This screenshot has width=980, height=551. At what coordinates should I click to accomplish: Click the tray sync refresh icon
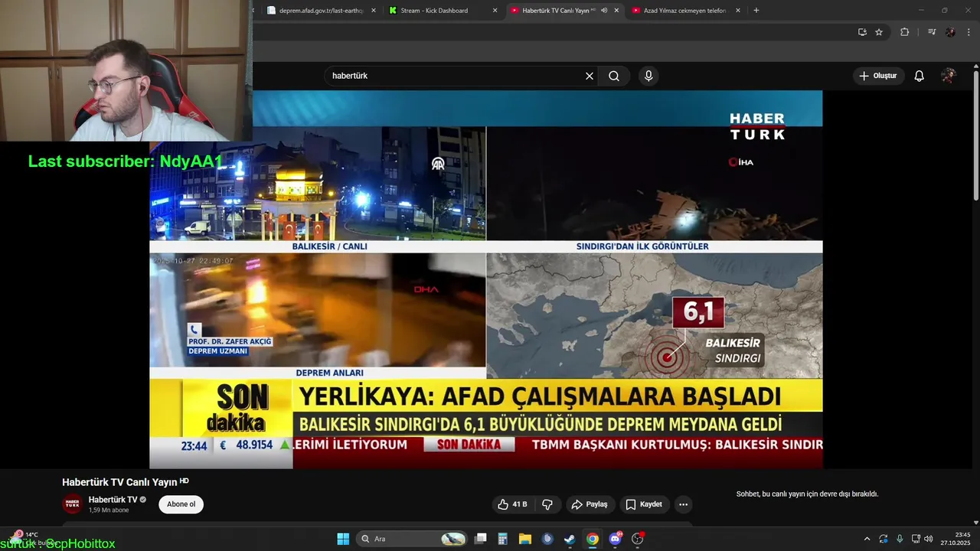coord(884,539)
